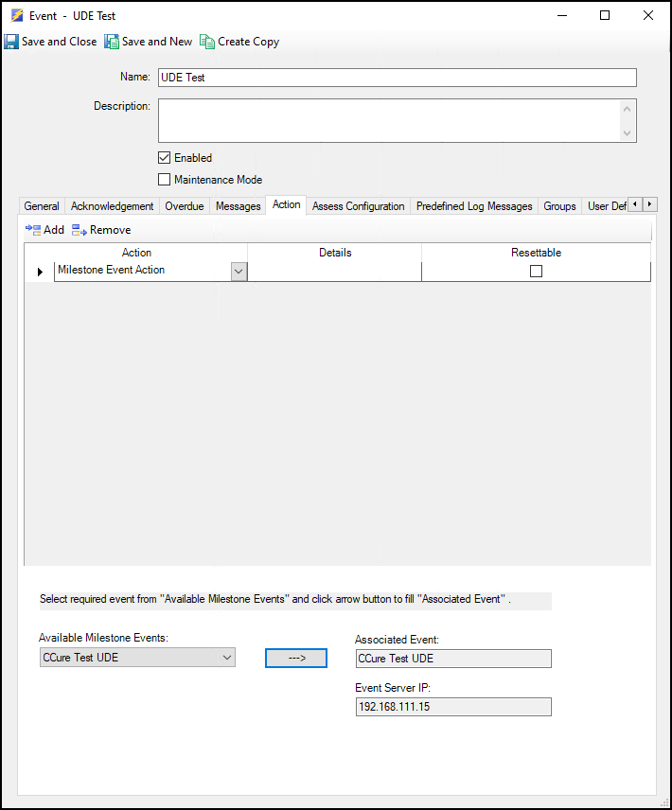This screenshot has width=672, height=810.
Task: Go to Predefined Log Messages tab
Action: coord(474,206)
